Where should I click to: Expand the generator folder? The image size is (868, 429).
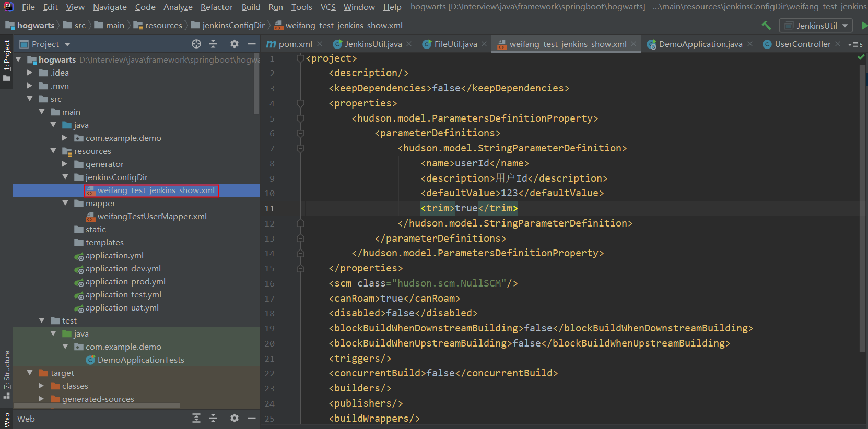pyautogui.click(x=65, y=164)
